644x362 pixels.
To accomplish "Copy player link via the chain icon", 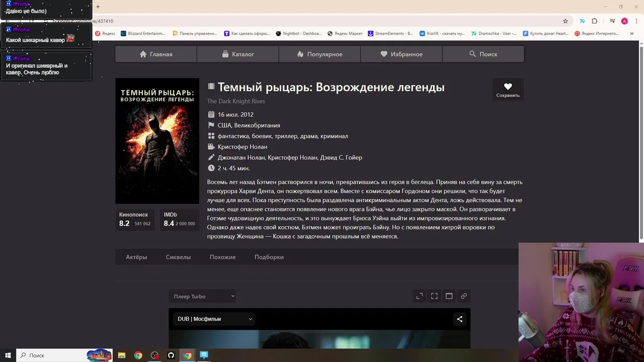I will pos(464,296).
